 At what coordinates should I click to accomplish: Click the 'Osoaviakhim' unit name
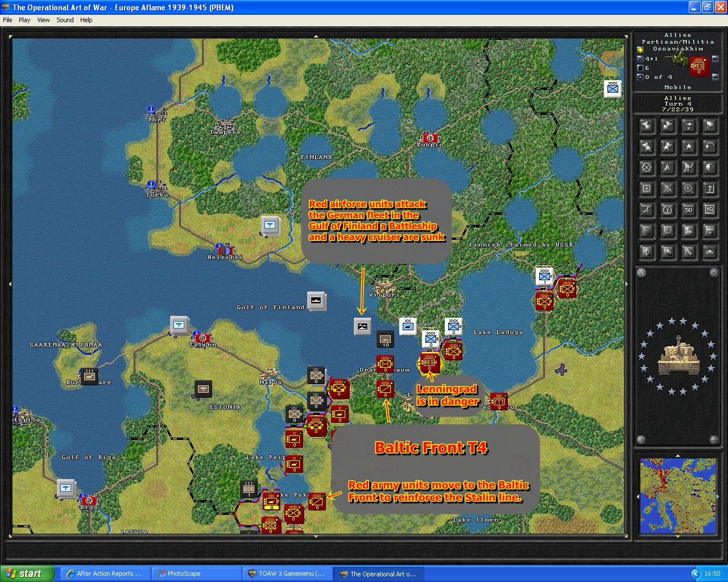pos(678,49)
